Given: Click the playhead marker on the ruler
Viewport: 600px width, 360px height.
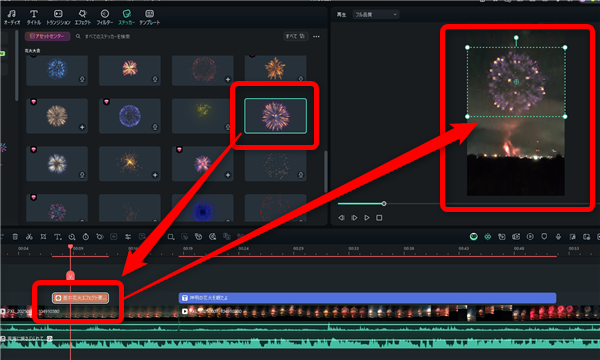Looking at the screenshot, I should pos(70,247).
